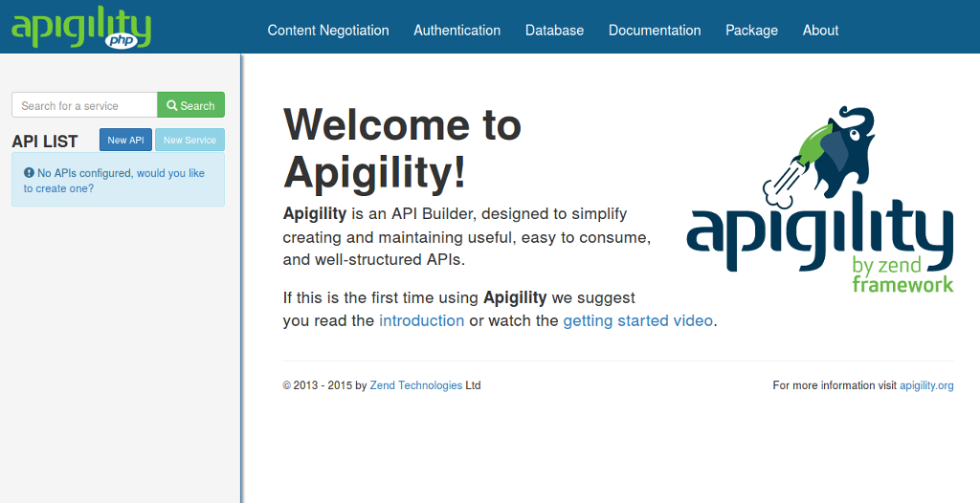The image size is (980, 503).
Task: Click the Apigility by Zend Framework logo image
Action: (820, 200)
